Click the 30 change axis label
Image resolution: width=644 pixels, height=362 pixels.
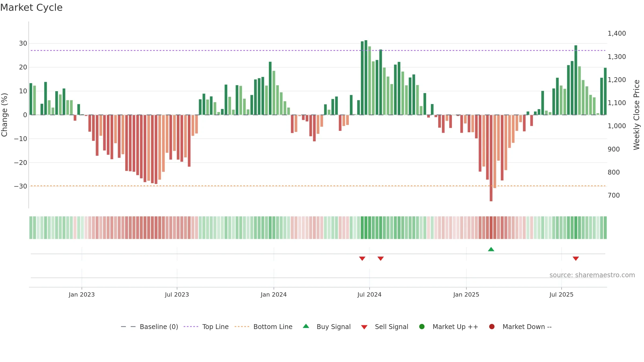tap(23, 43)
